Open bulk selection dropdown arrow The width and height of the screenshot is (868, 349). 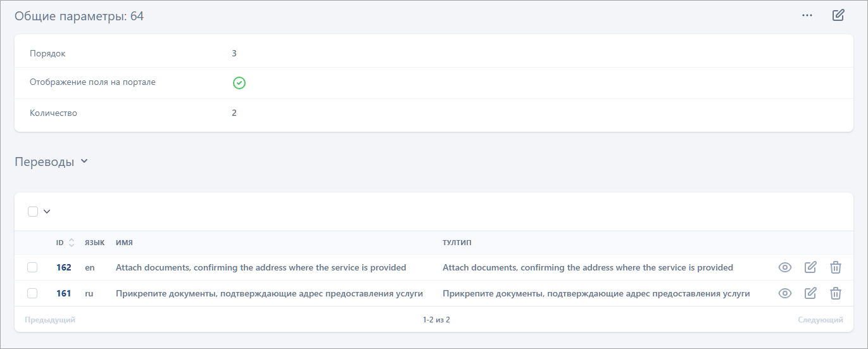tap(47, 212)
